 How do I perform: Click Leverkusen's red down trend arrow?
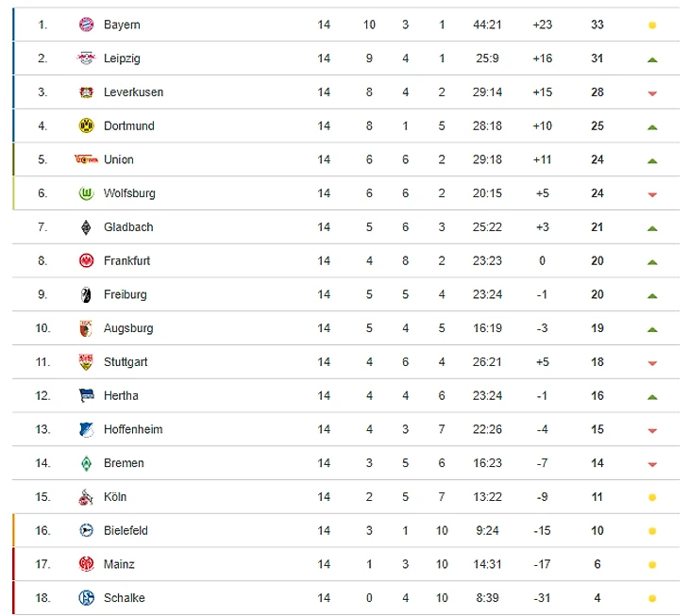(652, 93)
